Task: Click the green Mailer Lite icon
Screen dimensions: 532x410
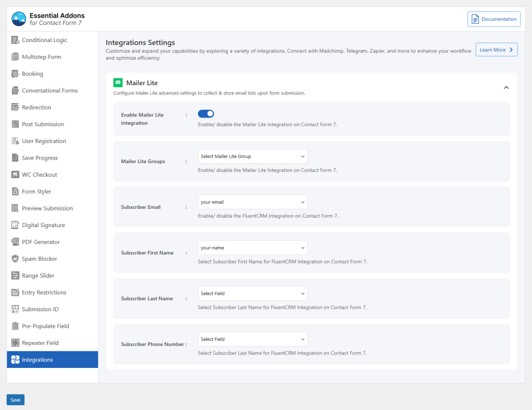Action: [x=118, y=83]
